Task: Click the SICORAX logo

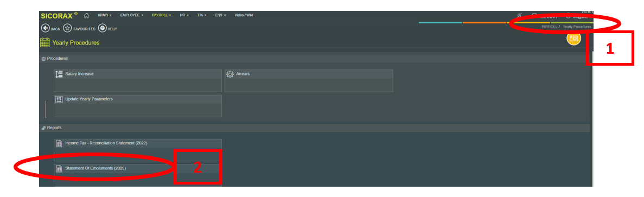Action: pyautogui.click(x=59, y=16)
